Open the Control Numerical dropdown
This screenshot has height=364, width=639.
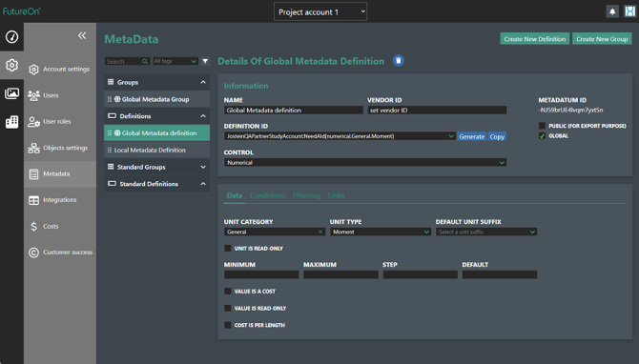coord(365,162)
